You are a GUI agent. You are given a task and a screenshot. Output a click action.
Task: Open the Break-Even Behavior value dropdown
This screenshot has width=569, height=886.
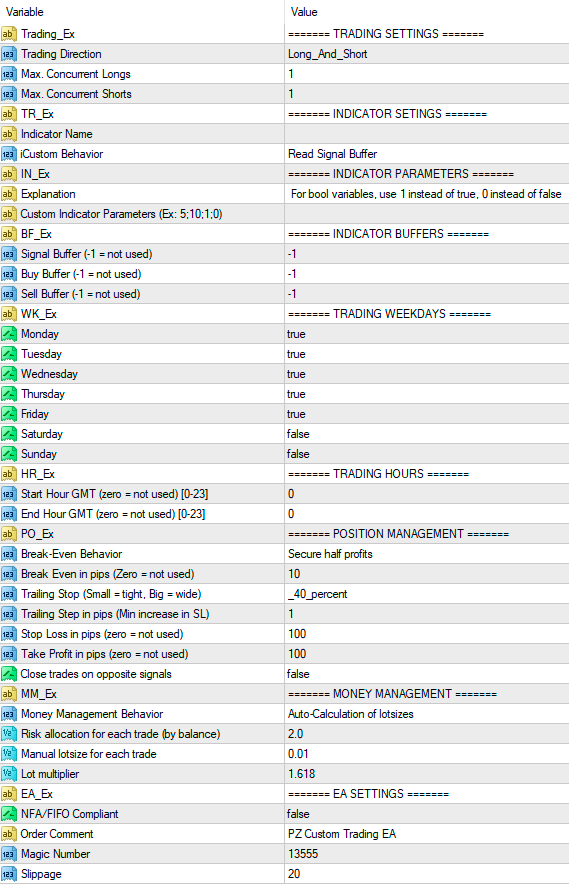pyautogui.click(x=427, y=554)
